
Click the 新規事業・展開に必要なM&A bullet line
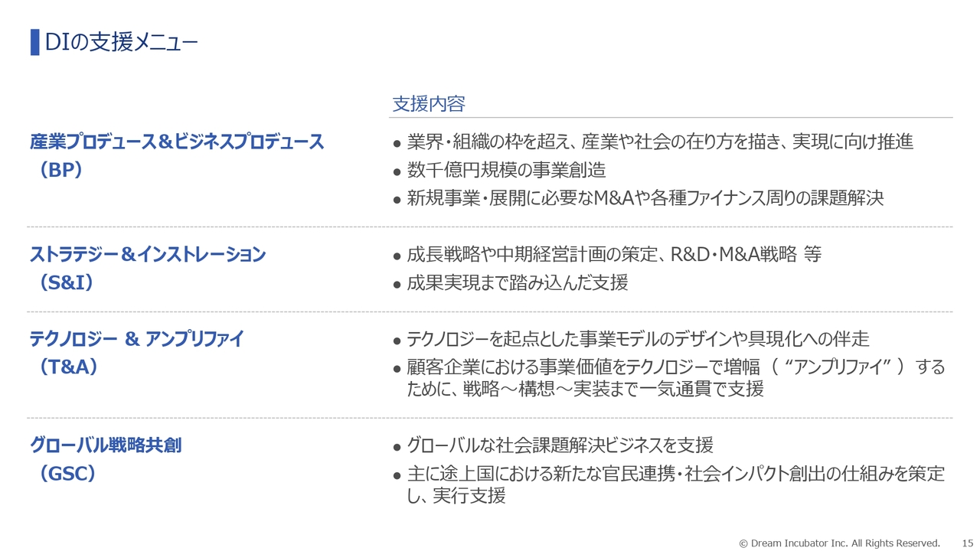click(645, 198)
